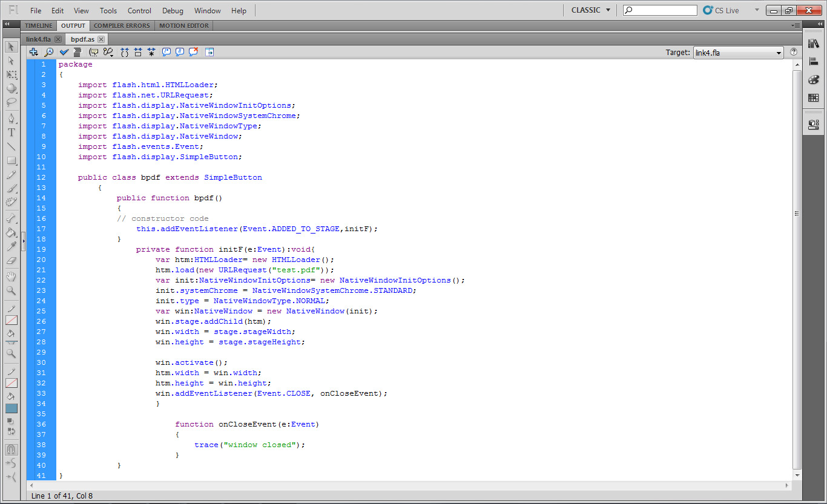This screenshot has height=504, width=827.
Task: Collapse selection in script toolbar
Action: pyautogui.click(x=138, y=53)
